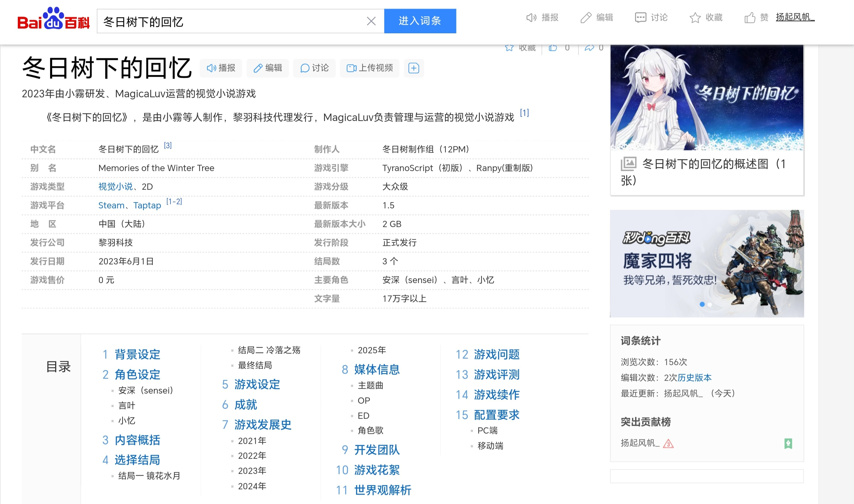
Task: Select the second carousel dot on the banner
Action: coord(710,304)
